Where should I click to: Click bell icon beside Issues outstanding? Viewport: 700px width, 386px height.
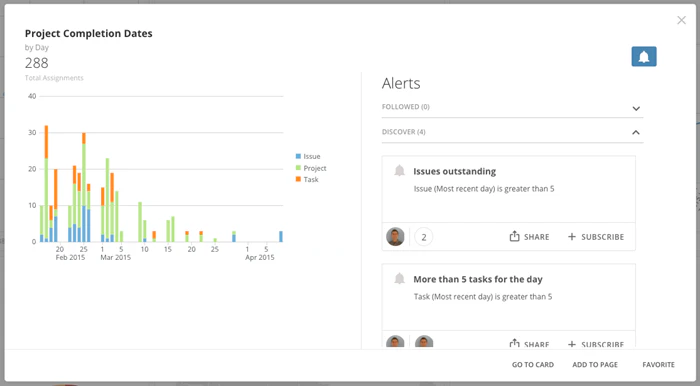click(399, 170)
